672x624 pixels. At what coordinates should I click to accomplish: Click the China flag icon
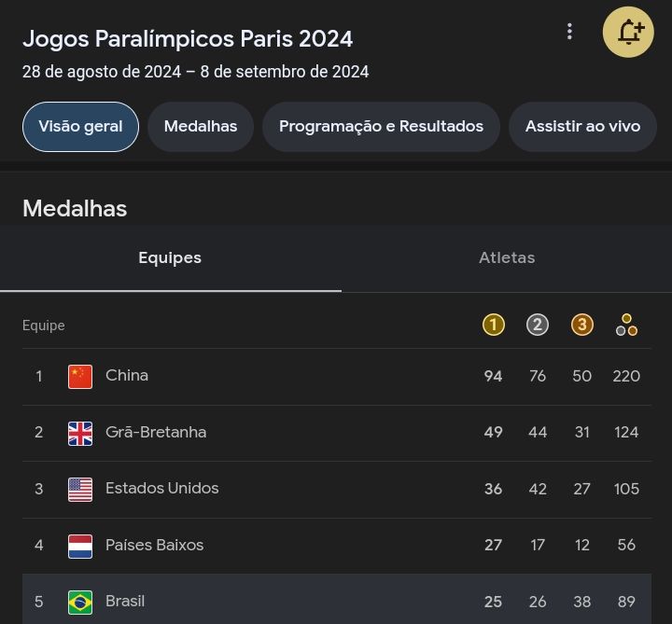80,376
